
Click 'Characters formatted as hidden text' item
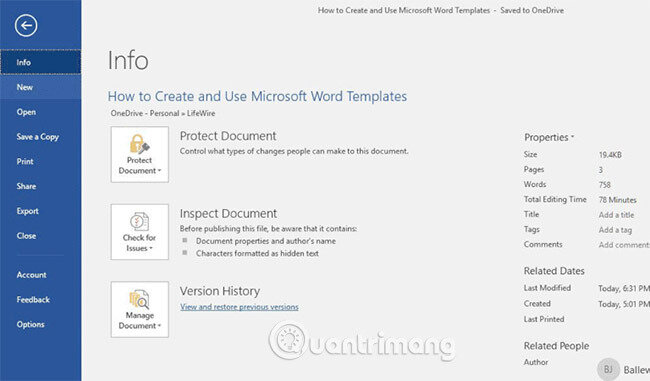tap(257, 253)
